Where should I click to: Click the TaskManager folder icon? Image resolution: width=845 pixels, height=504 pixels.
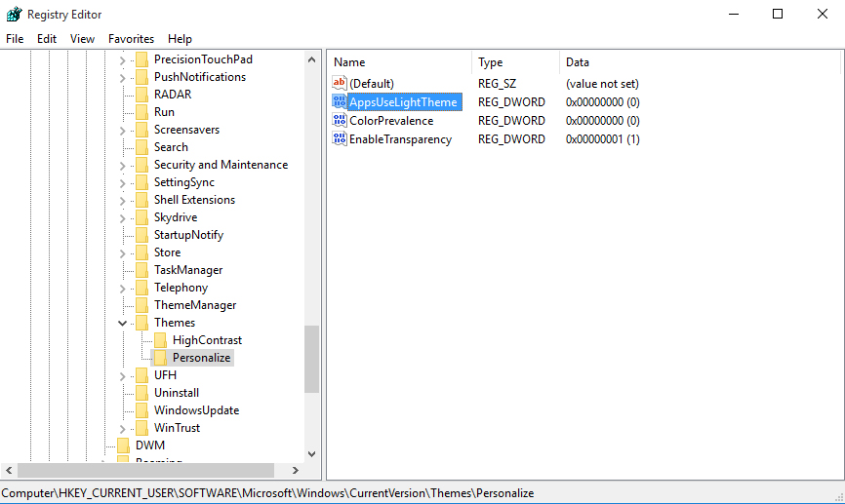(x=141, y=270)
